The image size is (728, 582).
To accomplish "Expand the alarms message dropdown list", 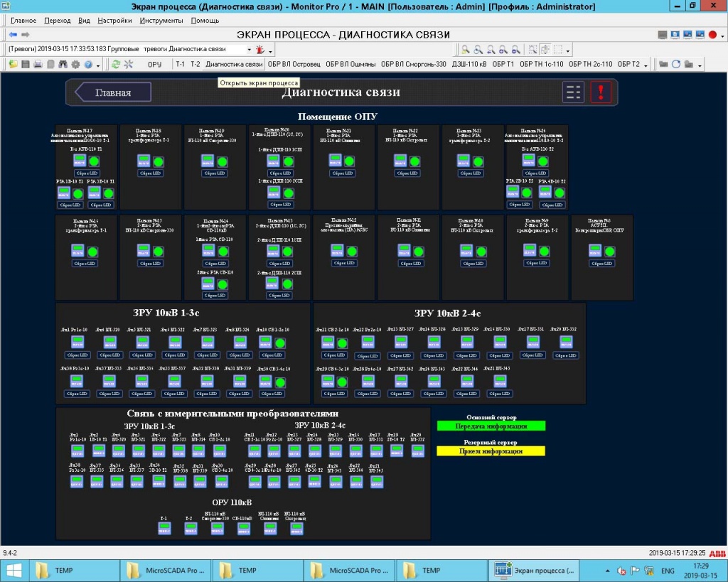I will [x=249, y=50].
